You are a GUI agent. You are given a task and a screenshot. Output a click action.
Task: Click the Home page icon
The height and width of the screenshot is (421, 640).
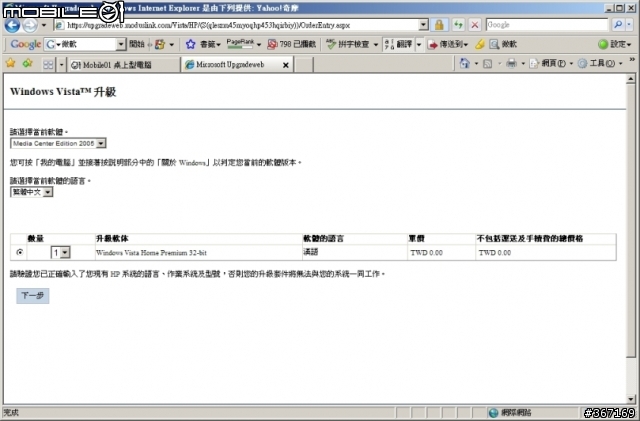coord(464,63)
